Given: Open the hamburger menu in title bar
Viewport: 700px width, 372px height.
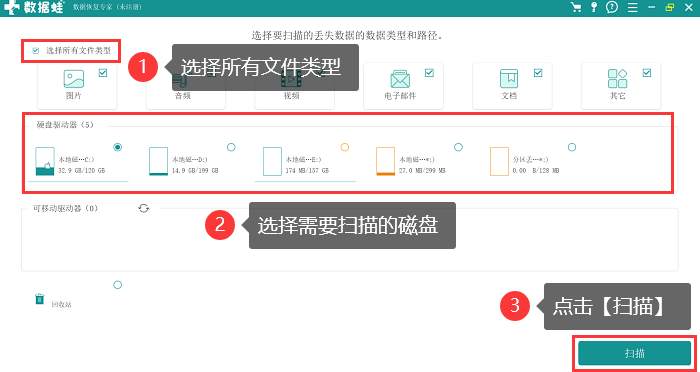Looking at the screenshot, I should [x=632, y=8].
